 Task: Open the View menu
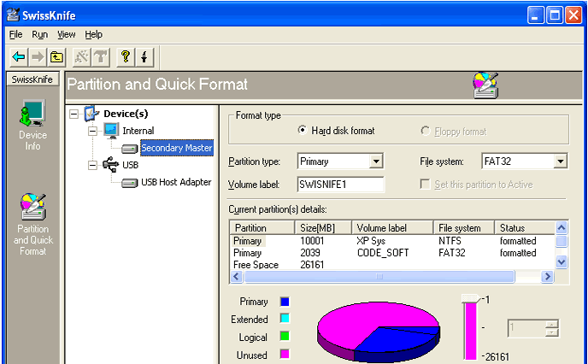click(67, 34)
